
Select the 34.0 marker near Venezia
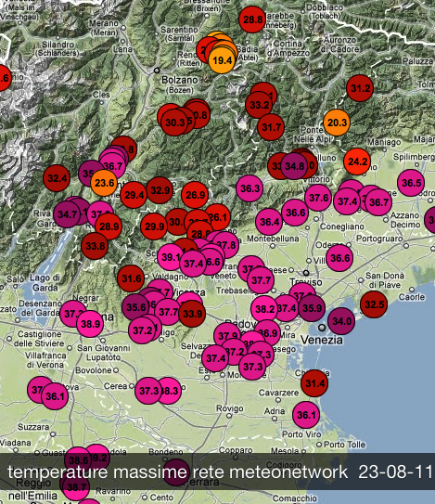pos(341,321)
